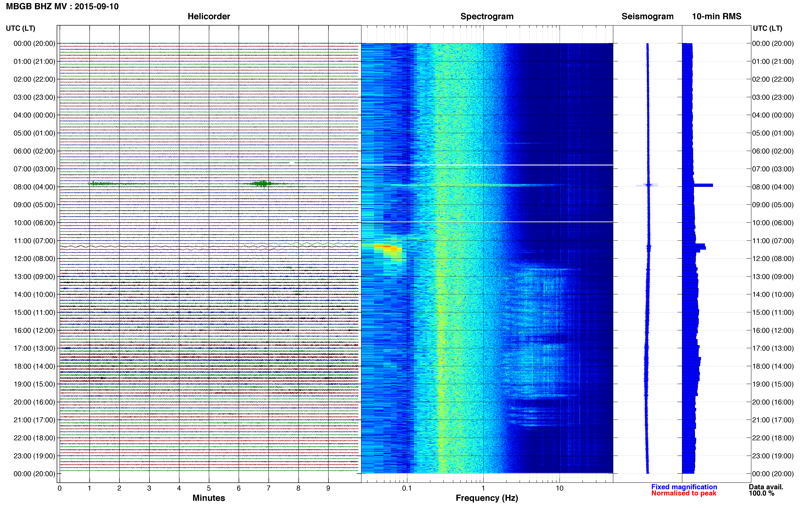Select the '10-min RMS' panel heading
812x508 pixels.
(716, 16)
